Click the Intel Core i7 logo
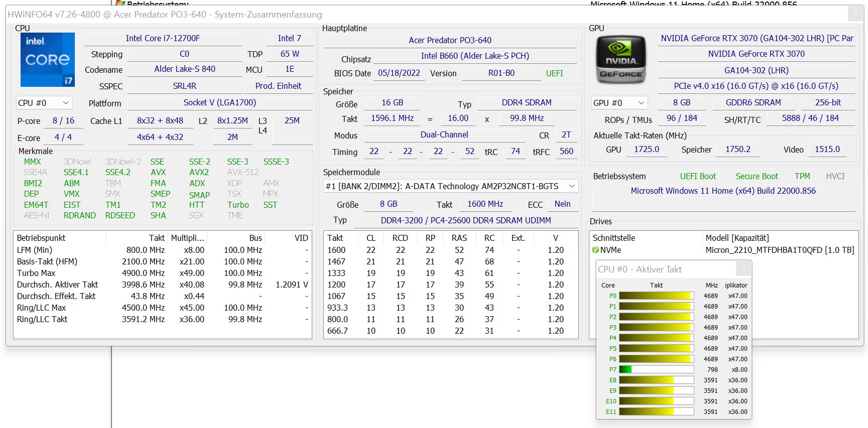The width and height of the screenshot is (868, 428). click(48, 60)
